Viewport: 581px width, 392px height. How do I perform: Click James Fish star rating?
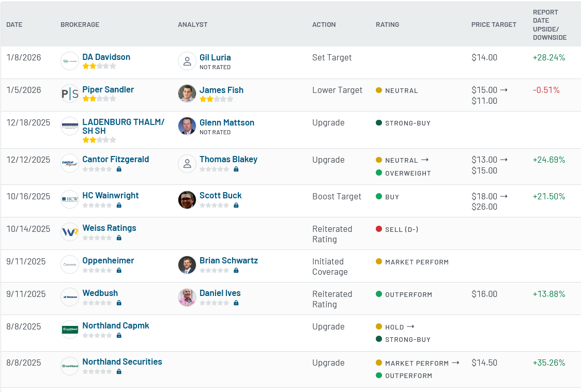[x=217, y=99]
